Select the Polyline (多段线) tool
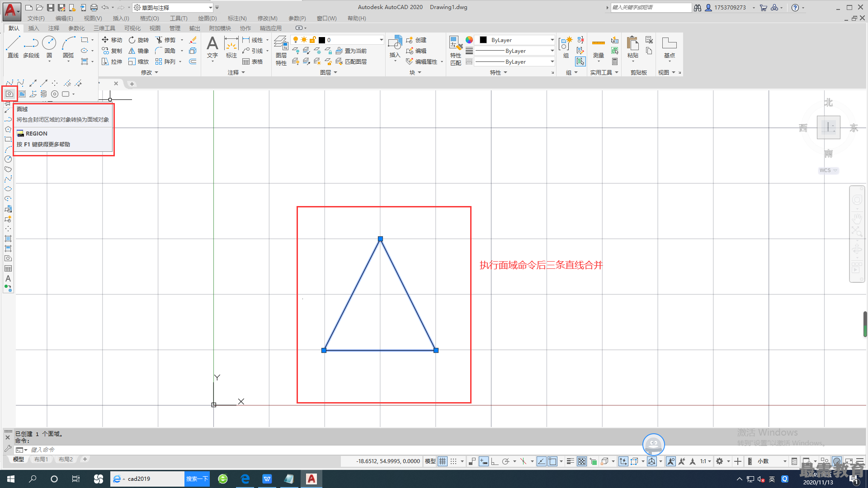 click(x=31, y=47)
